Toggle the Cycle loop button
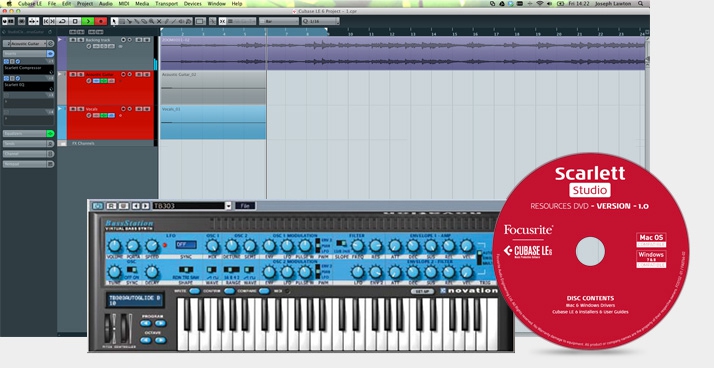 point(62,21)
